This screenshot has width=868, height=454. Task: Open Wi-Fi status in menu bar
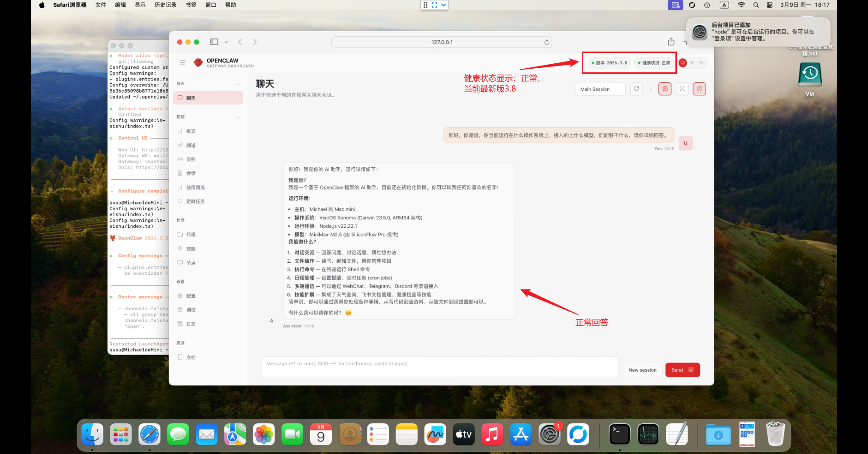click(x=741, y=5)
